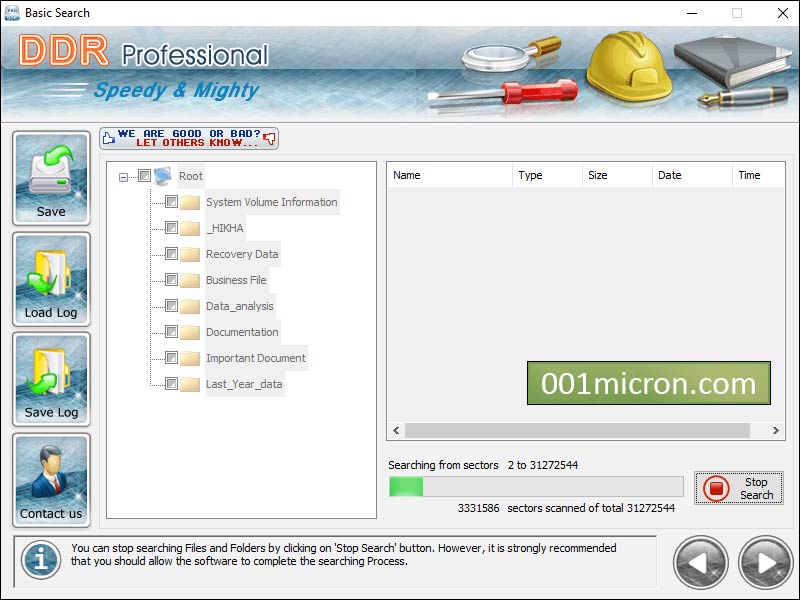The image size is (800, 600).
Task: Open Load Log from the sidebar
Action: pyautogui.click(x=51, y=278)
